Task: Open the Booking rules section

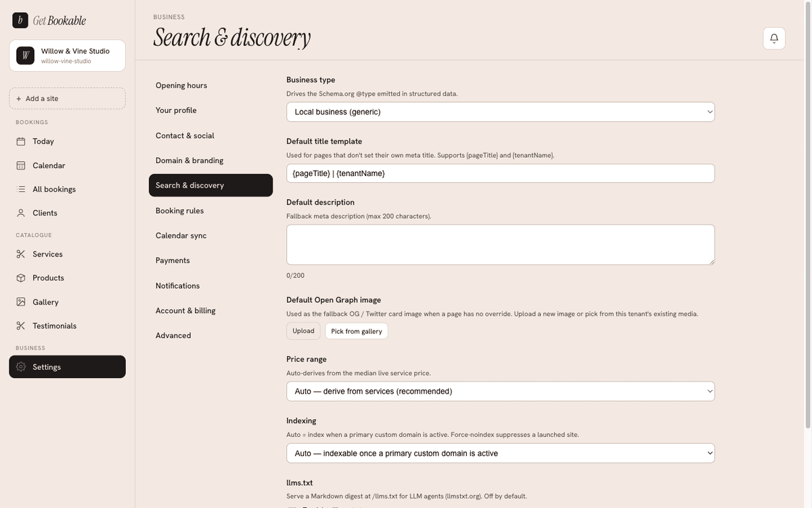Action: (210, 211)
